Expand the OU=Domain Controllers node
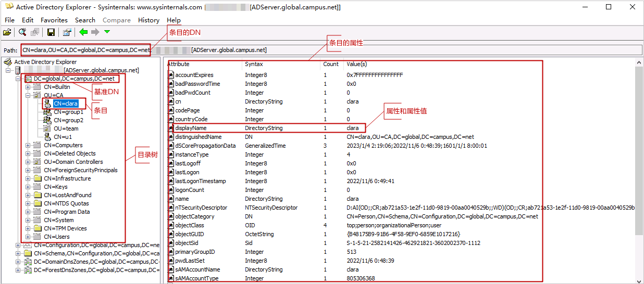Image resolution: width=644 pixels, height=284 pixels. [28, 162]
